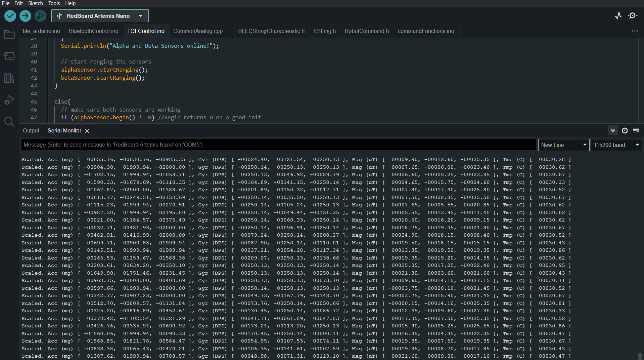Switch to the commandFunctions.ino tab

426,31
